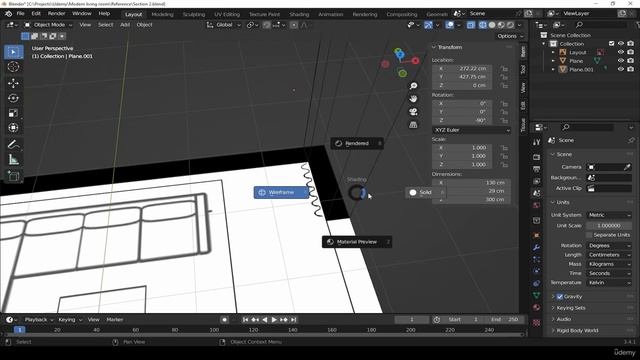Click the viewport Pan hand icon
Screen dimensions: 640x360
[413, 99]
